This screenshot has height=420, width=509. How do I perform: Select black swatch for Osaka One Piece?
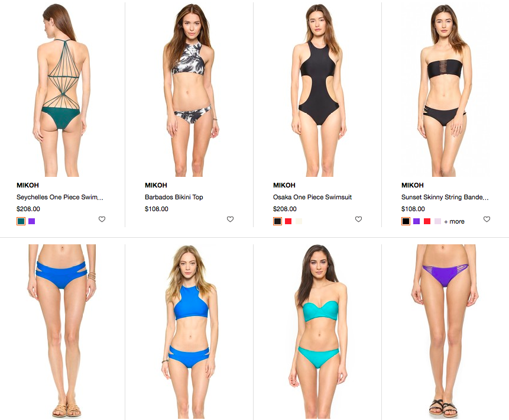277,221
